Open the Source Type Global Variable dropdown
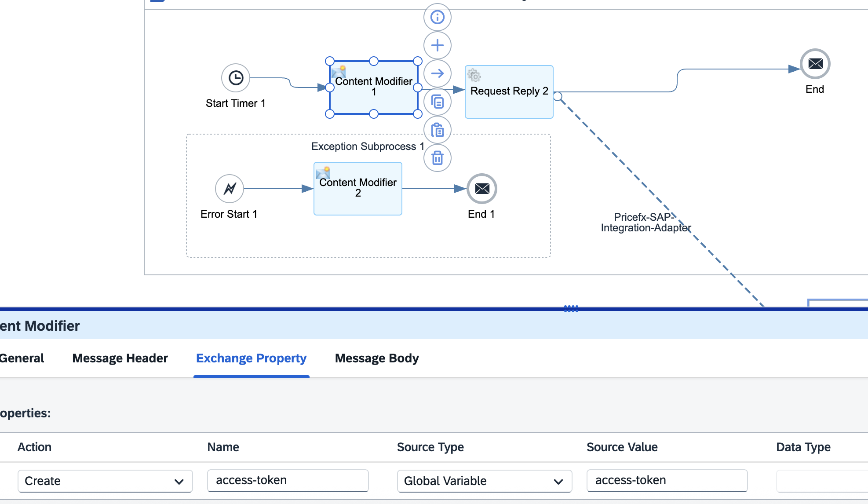 [485, 481]
